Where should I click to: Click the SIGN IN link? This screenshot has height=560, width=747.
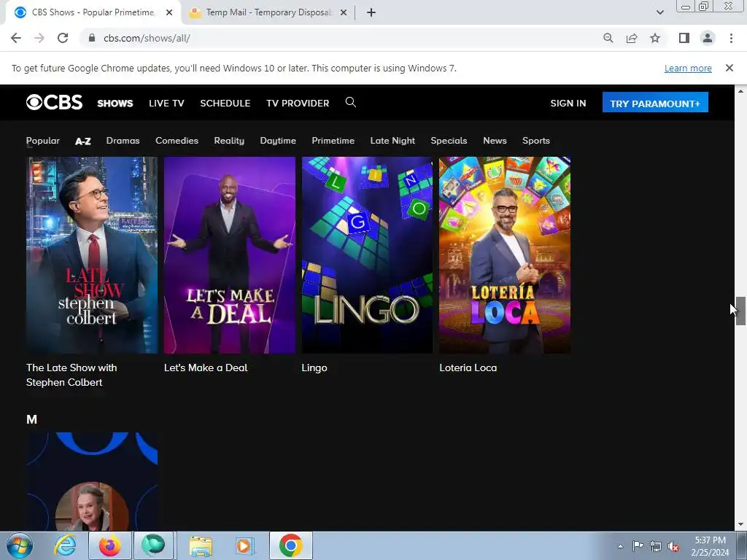tap(568, 104)
